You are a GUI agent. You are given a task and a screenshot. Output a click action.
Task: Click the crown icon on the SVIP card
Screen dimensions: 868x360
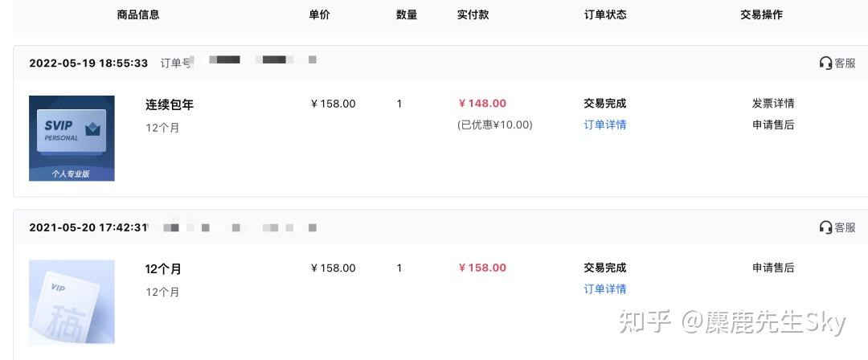coord(92,129)
